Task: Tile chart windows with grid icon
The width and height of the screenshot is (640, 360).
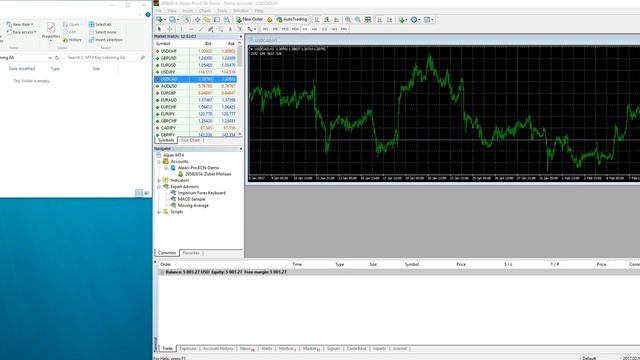Action: (368, 20)
